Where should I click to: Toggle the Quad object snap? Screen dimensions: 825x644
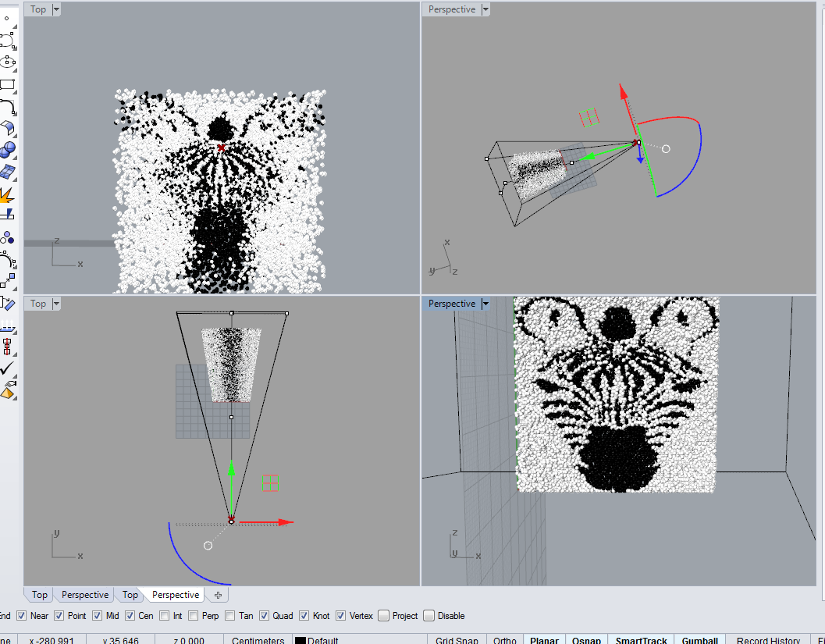tap(264, 616)
